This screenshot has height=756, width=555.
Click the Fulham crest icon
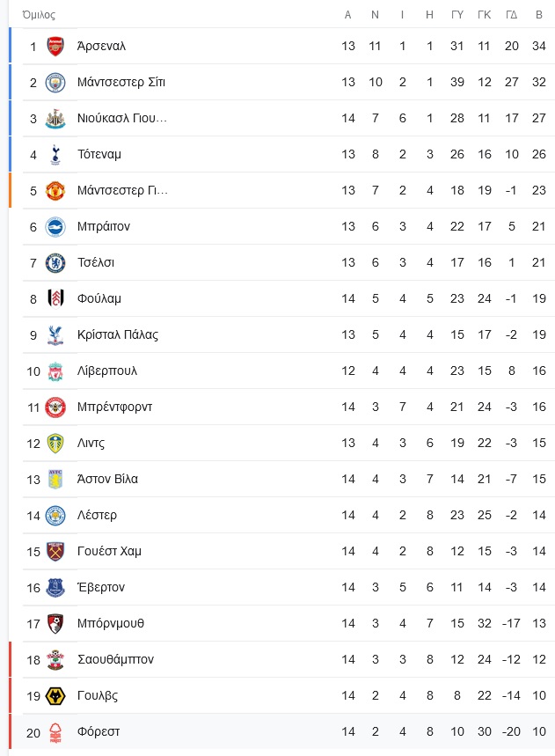click(55, 298)
